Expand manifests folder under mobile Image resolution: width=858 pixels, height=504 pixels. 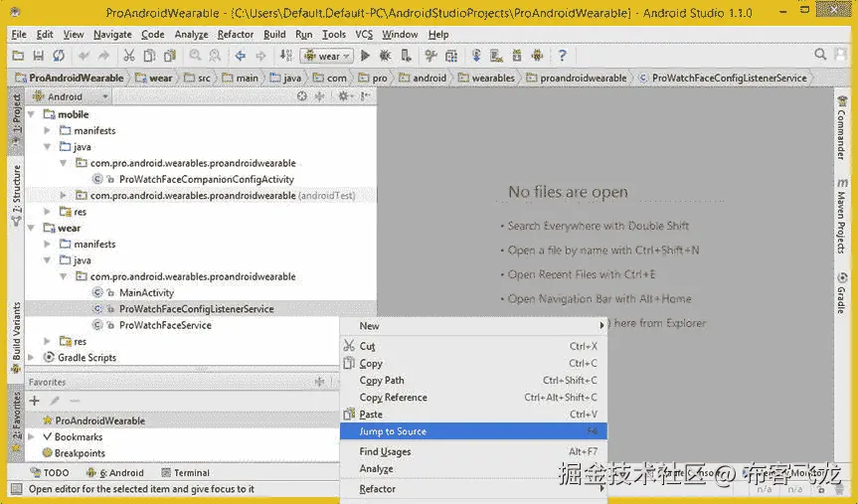click(x=47, y=131)
